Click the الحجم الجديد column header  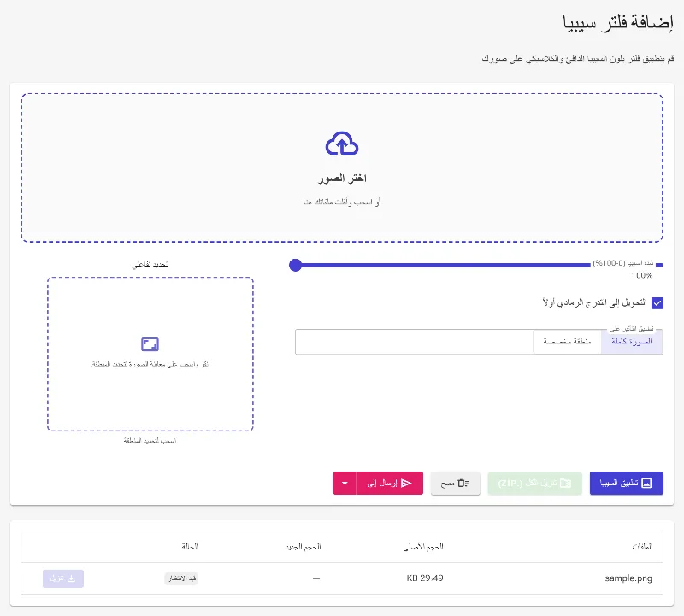304,546
